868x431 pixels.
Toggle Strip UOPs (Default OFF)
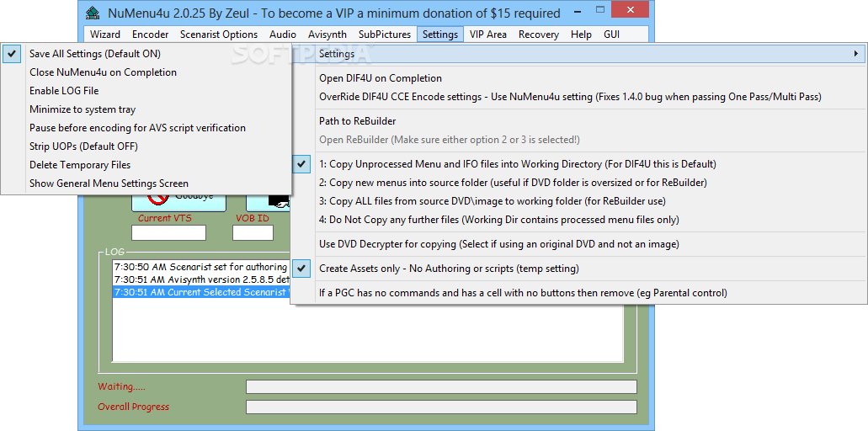(146, 146)
